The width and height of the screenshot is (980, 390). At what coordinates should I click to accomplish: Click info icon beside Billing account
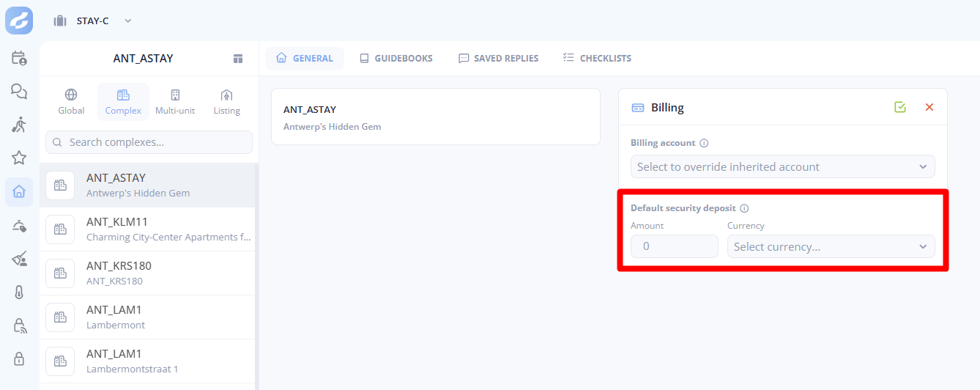coord(704,143)
